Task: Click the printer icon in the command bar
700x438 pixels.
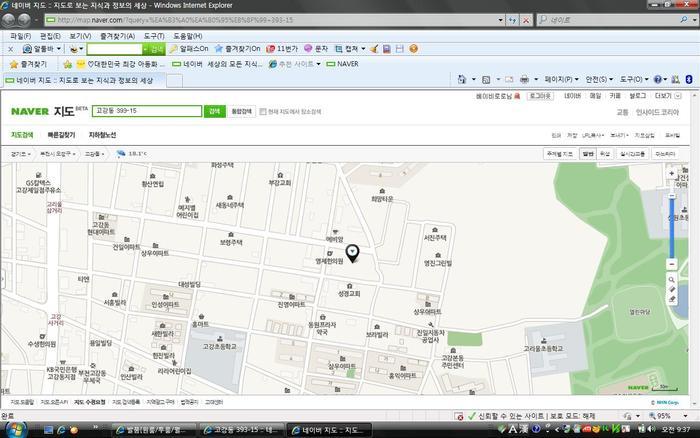Action: (524, 79)
